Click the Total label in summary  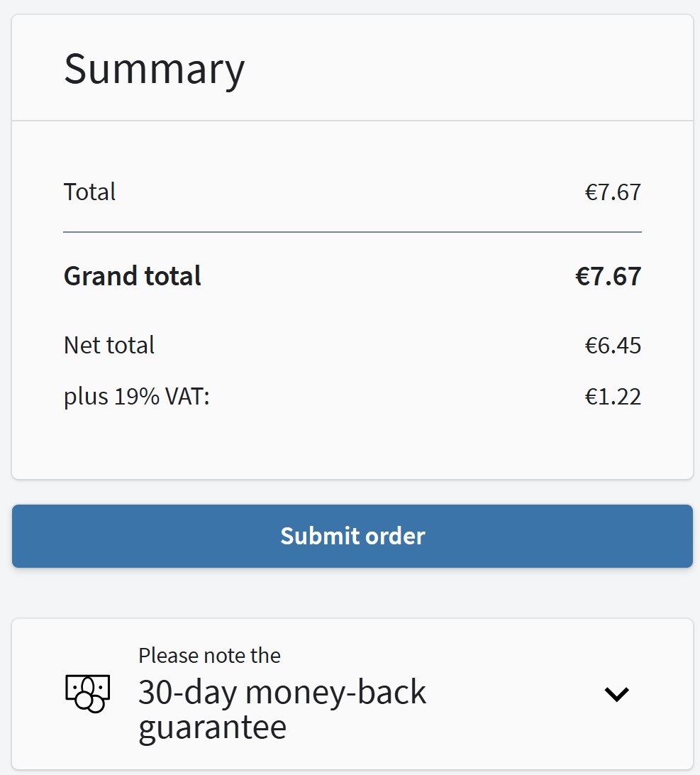(89, 192)
